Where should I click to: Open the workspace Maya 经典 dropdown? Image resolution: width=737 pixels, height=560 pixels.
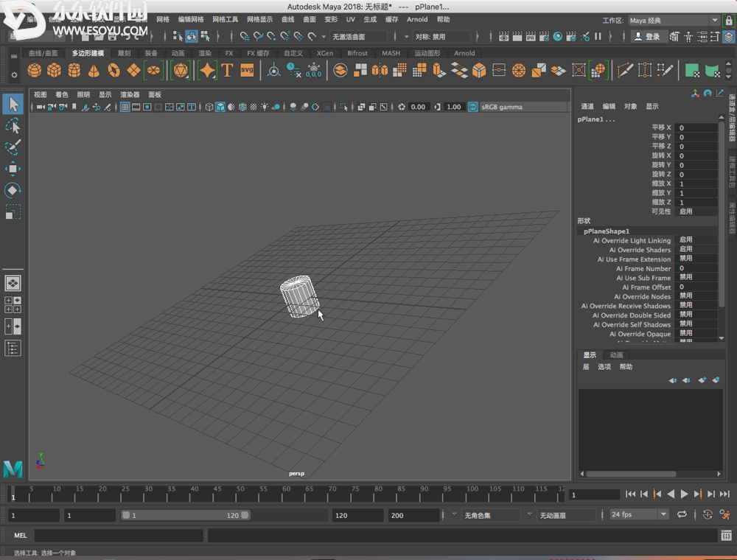(x=674, y=20)
